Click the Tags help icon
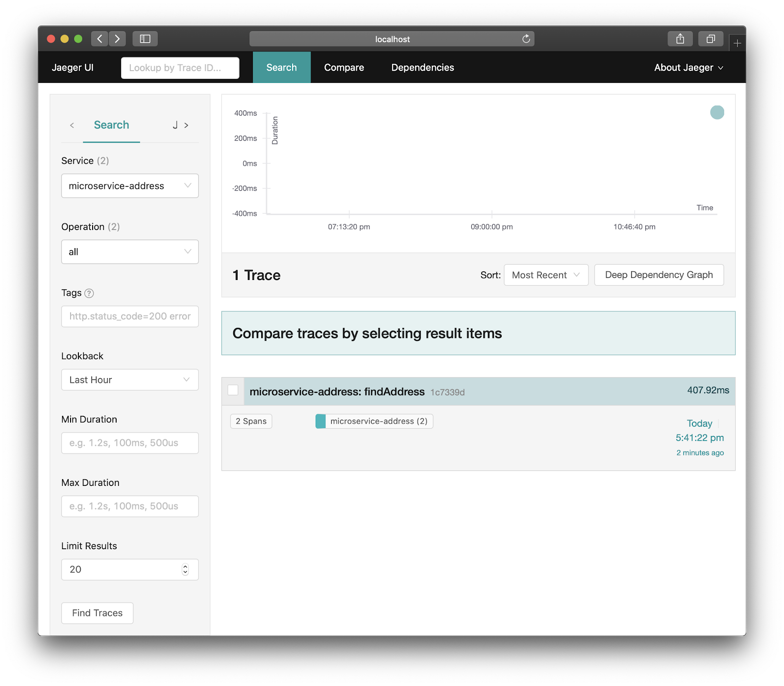The width and height of the screenshot is (784, 686). pyautogui.click(x=89, y=293)
